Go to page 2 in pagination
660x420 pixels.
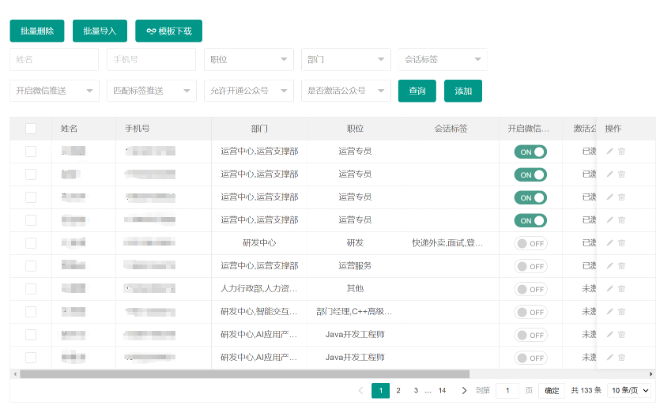coord(399,391)
